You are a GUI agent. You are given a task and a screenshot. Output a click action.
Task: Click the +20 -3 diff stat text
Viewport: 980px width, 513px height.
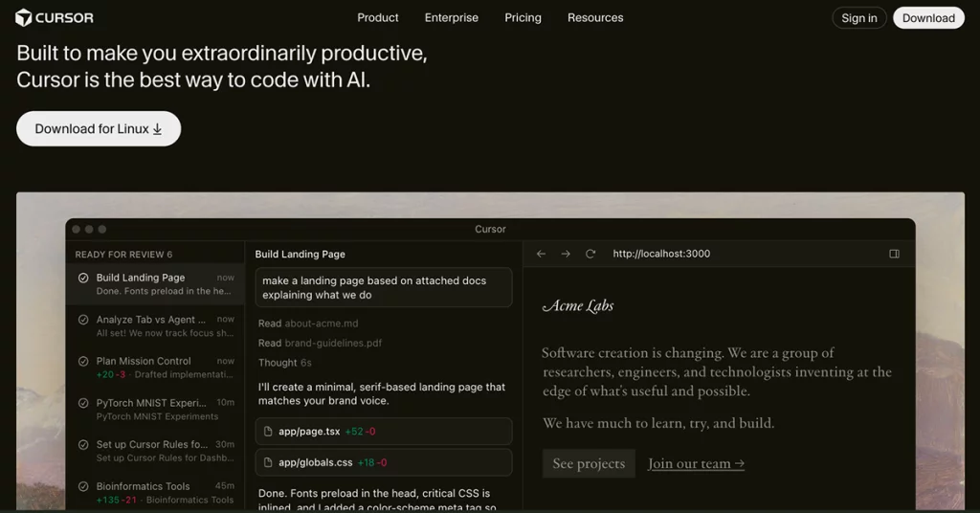tap(111, 374)
